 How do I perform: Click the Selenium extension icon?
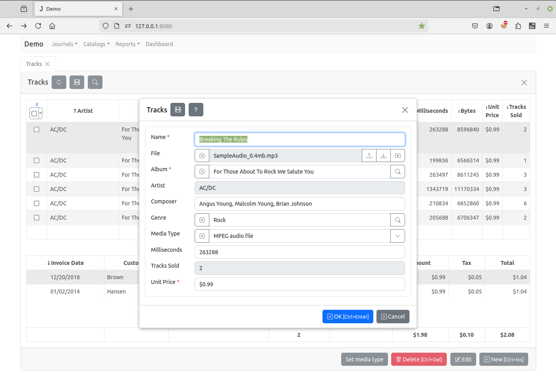[x=532, y=26]
